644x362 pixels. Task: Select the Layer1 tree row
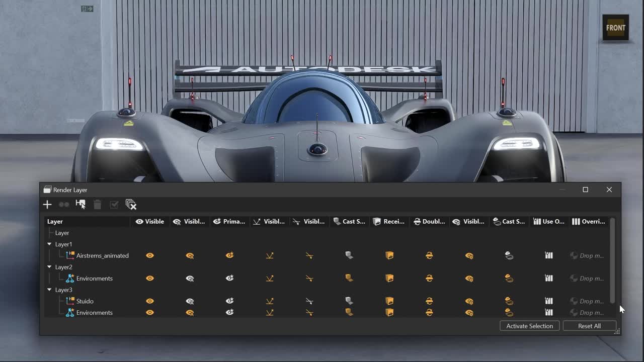click(63, 244)
